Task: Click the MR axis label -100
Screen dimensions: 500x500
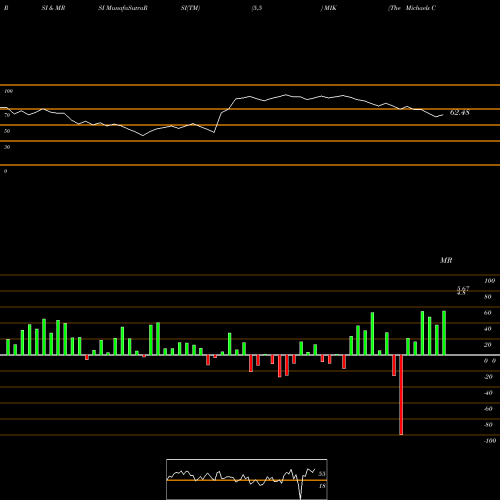Action: coord(490,441)
